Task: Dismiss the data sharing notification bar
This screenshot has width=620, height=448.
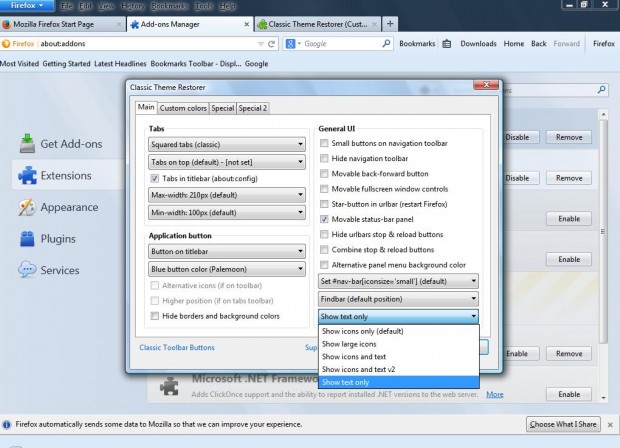Action: coord(610,425)
